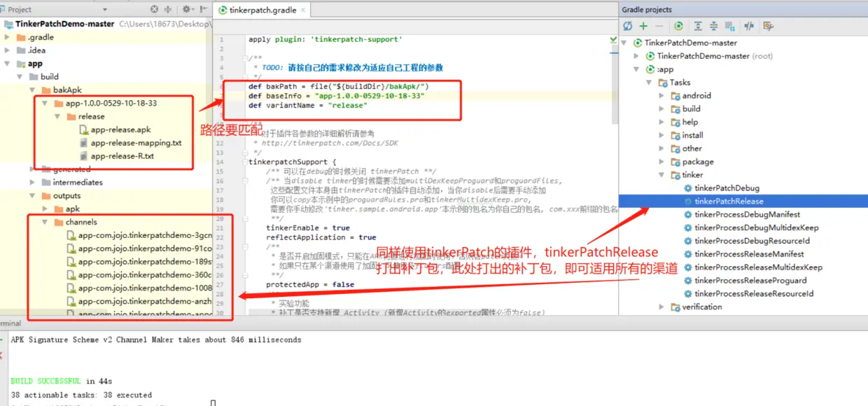Hide the Project panel
The image size is (868, 406).
click(204, 10)
